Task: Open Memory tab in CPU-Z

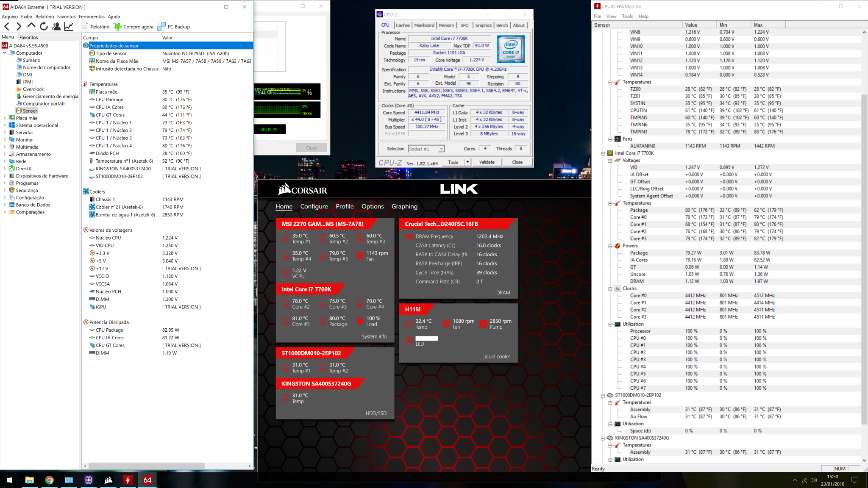Action: [x=446, y=25]
